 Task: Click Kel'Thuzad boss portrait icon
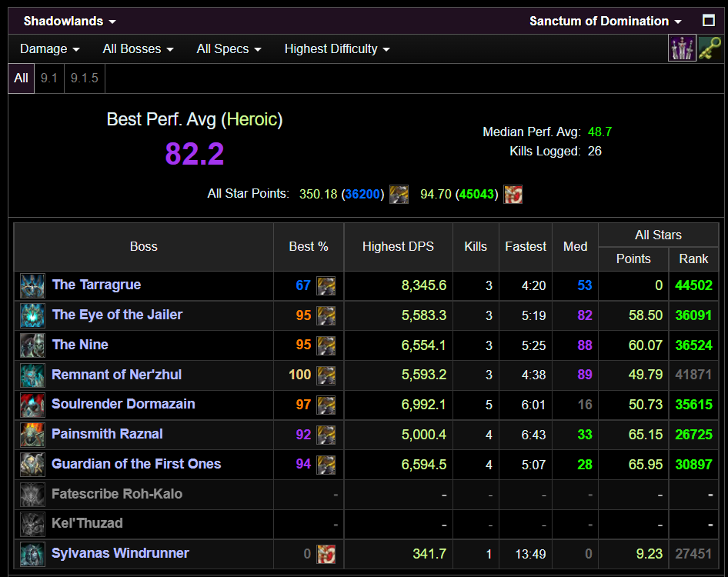point(32,524)
